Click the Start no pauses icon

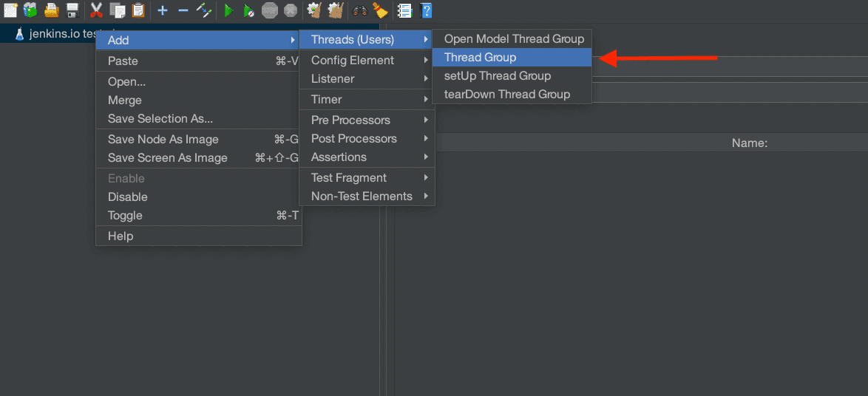coord(249,10)
